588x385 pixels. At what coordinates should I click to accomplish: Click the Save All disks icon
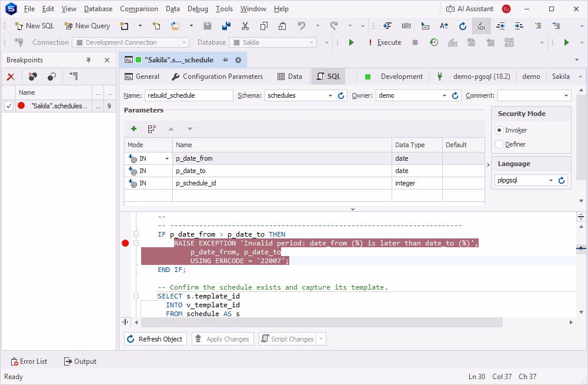coord(226,26)
